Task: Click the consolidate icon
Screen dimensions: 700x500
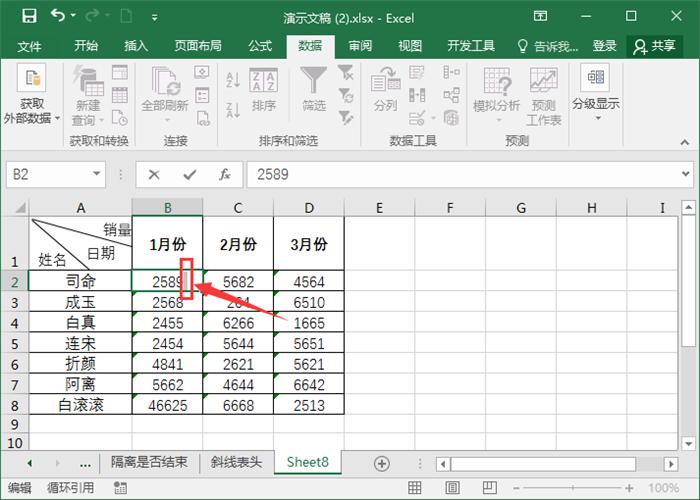Action: (x=451, y=72)
